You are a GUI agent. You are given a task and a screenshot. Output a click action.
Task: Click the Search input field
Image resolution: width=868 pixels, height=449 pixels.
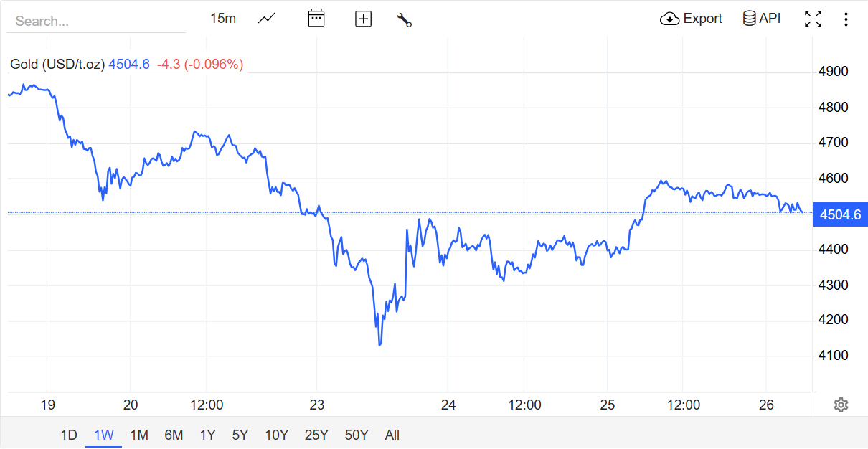tap(96, 22)
